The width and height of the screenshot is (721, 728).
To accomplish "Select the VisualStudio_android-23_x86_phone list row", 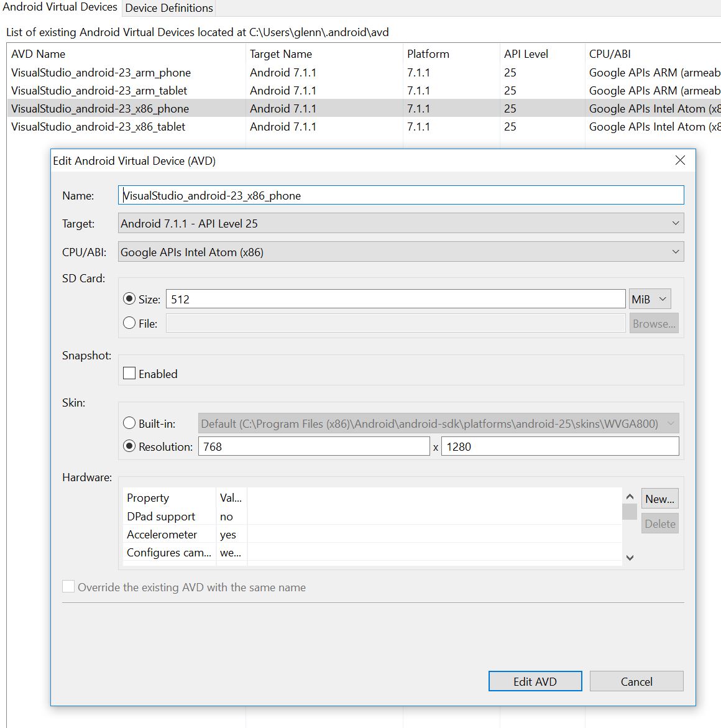I will (364, 109).
